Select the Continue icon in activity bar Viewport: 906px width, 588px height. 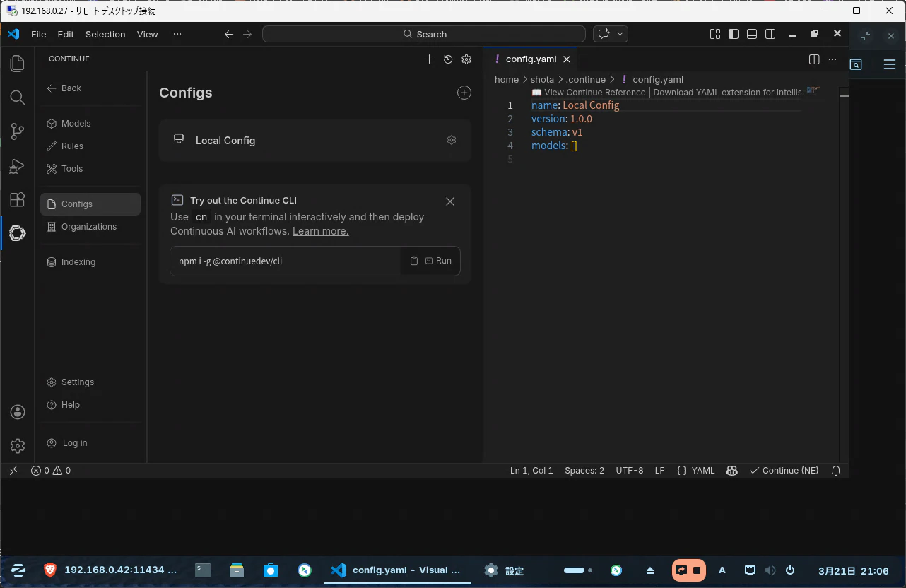(x=18, y=233)
